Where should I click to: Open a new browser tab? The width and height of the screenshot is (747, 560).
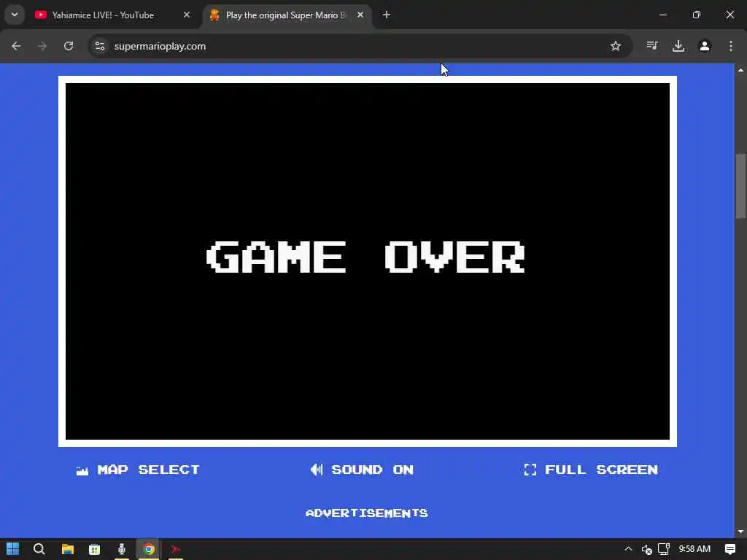[387, 15]
